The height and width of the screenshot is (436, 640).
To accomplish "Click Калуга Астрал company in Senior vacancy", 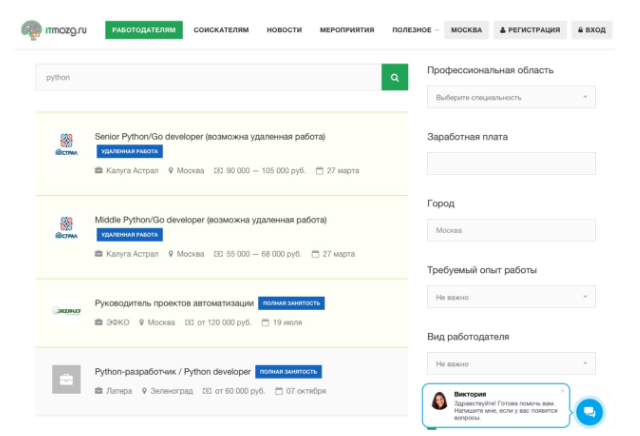I will click(x=132, y=171).
